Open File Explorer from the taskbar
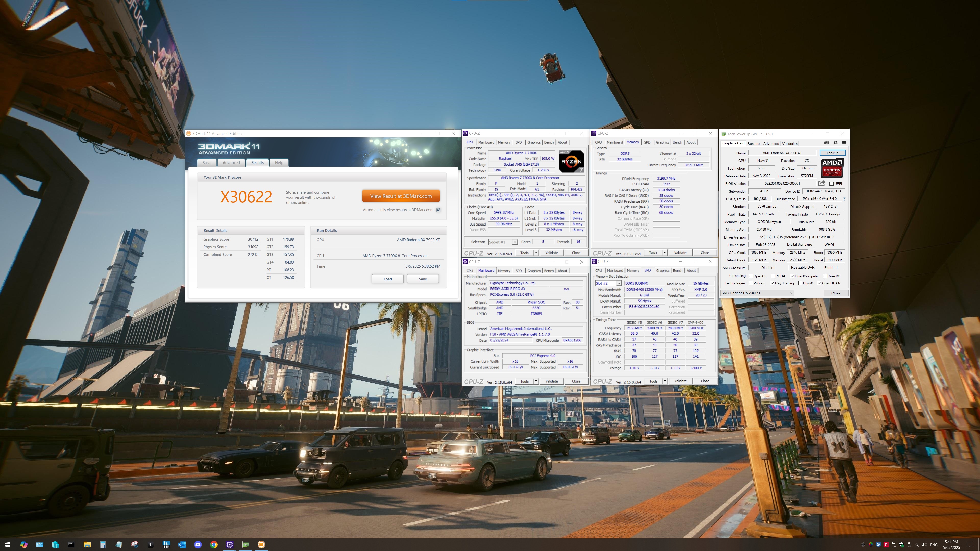The height and width of the screenshot is (551, 980). pyautogui.click(x=87, y=545)
